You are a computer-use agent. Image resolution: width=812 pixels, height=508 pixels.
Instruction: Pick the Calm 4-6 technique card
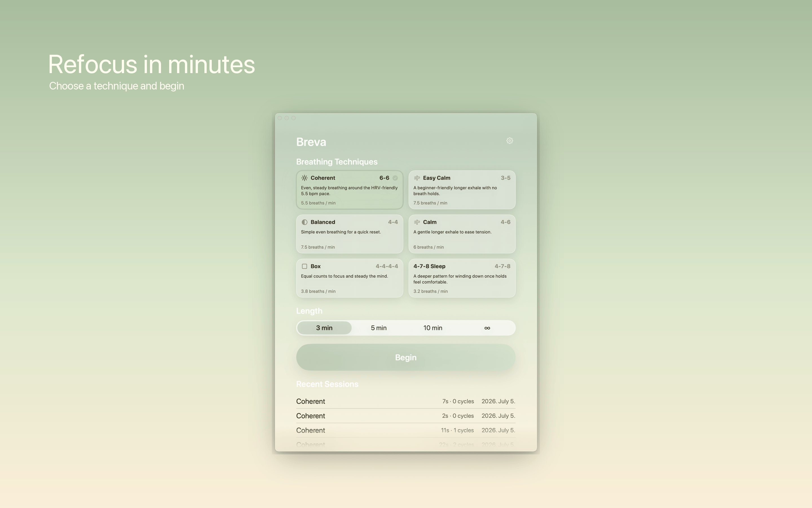coord(462,234)
